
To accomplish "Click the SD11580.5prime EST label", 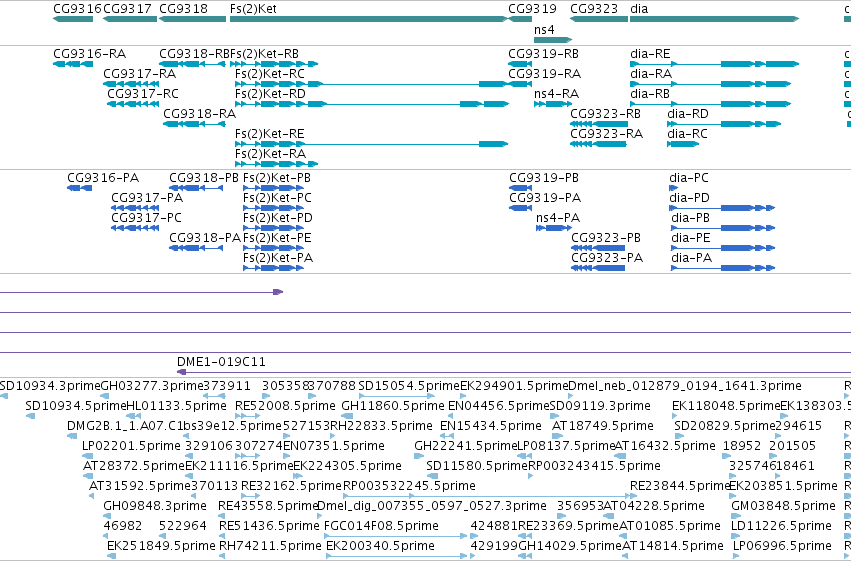I will tap(477, 466).
